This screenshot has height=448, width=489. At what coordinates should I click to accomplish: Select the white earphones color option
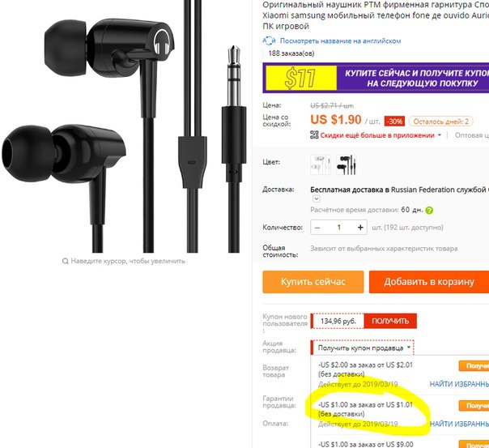[321, 164]
